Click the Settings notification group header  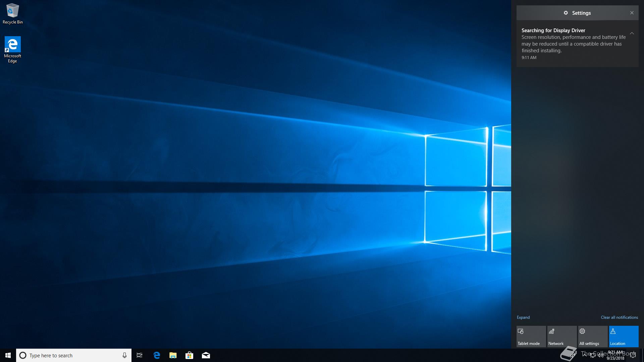click(x=578, y=13)
